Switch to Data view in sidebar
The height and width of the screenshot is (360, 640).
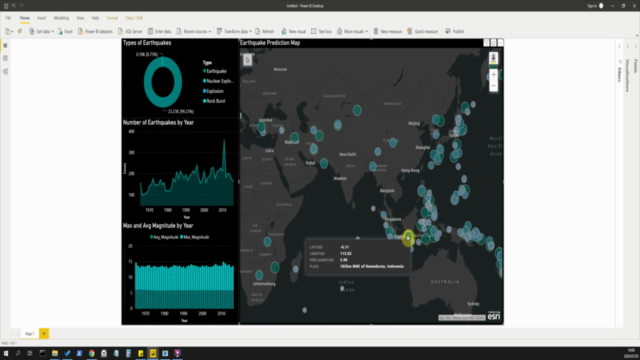5,58
